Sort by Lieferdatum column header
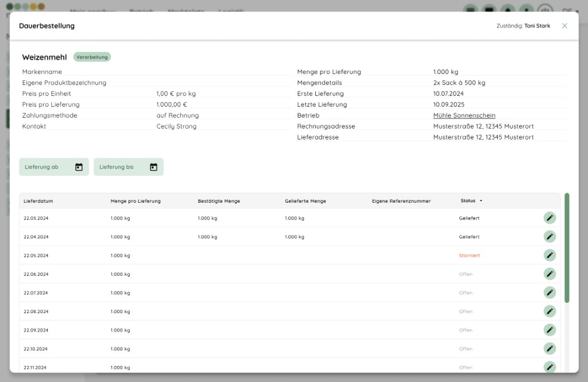This screenshot has width=588, height=382. click(x=38, y=201)
